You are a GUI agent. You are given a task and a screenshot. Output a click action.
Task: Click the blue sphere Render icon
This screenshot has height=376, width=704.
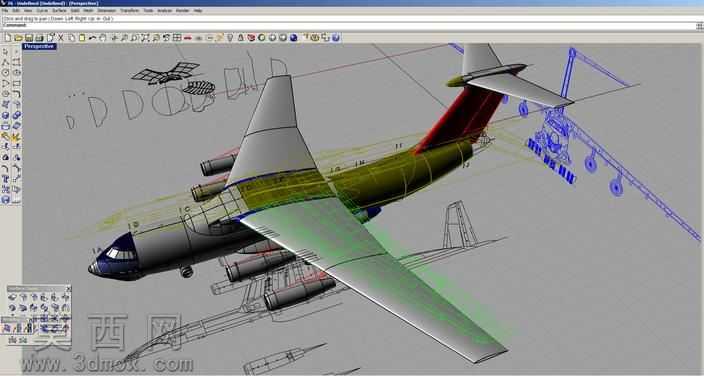coord(293,38)
